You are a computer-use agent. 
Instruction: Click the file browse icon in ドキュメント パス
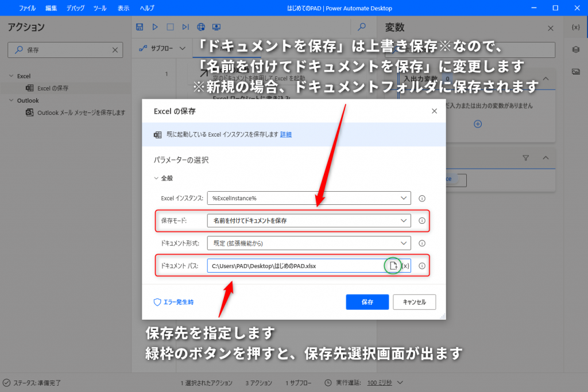click(393, 266)
